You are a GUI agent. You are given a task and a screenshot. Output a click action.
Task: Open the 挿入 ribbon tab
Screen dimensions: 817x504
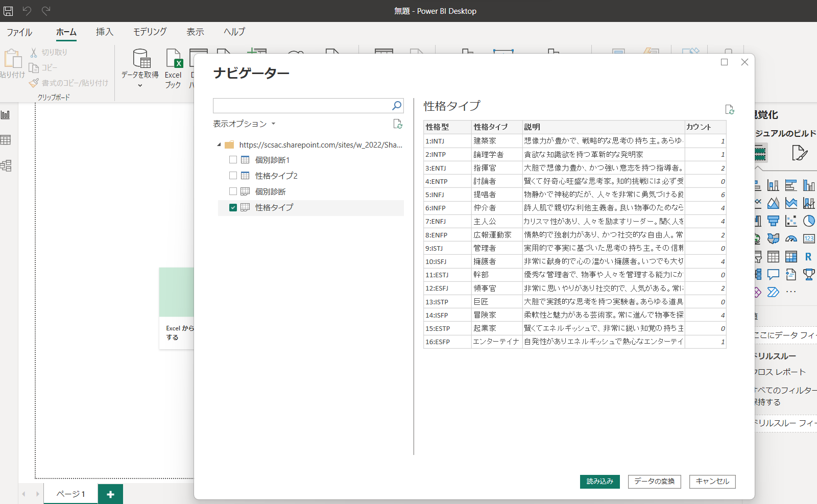tap(105, 32)
